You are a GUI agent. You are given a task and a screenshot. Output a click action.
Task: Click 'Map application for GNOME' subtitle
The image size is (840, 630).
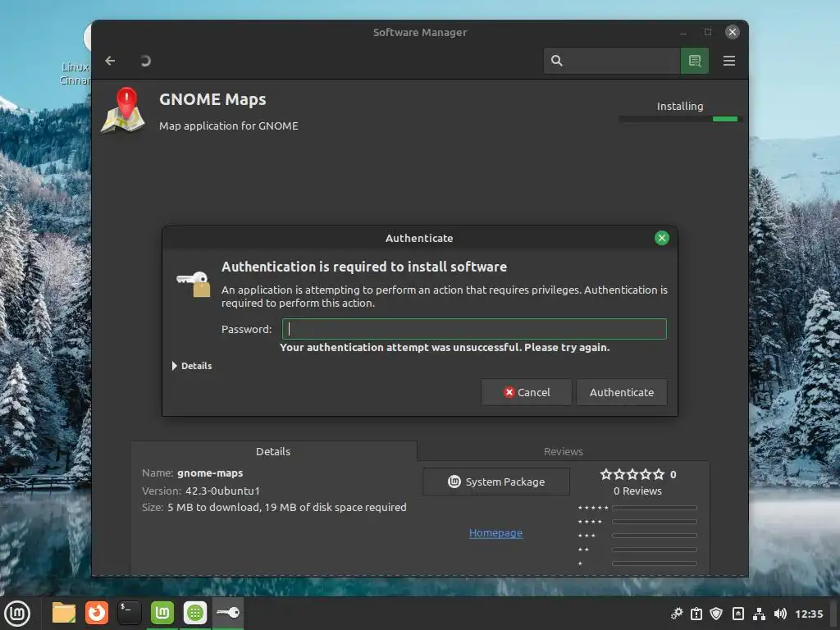[x=229, y=126]
